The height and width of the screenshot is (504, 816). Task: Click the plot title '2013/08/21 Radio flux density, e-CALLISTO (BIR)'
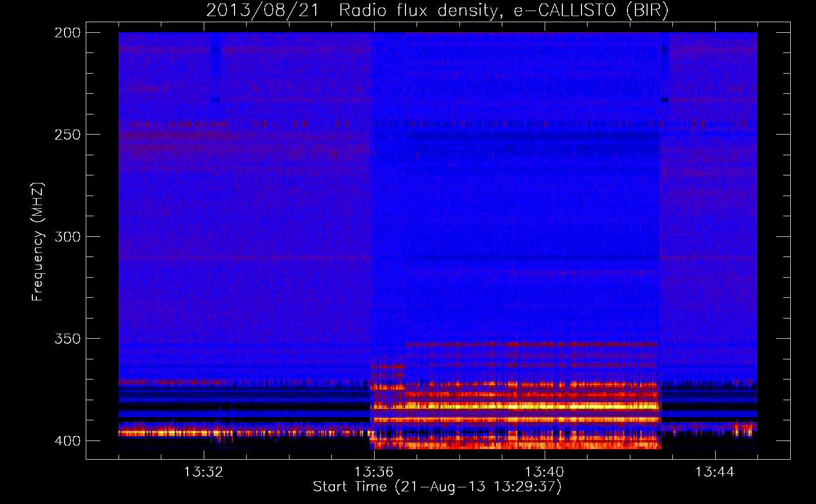pyautogui.click(x=437, y=11)
